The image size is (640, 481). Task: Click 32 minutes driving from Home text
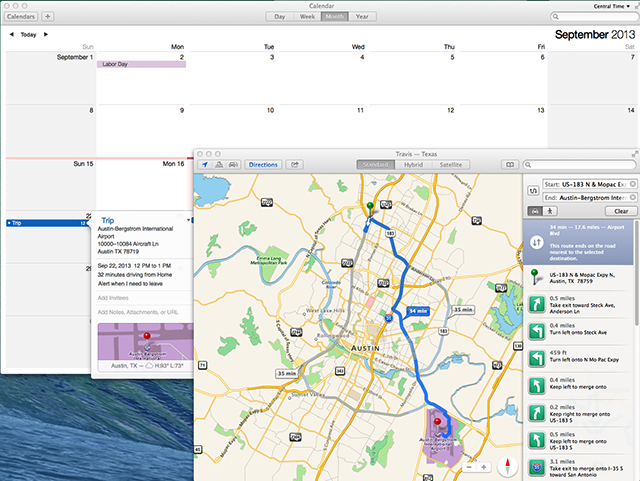135,275
